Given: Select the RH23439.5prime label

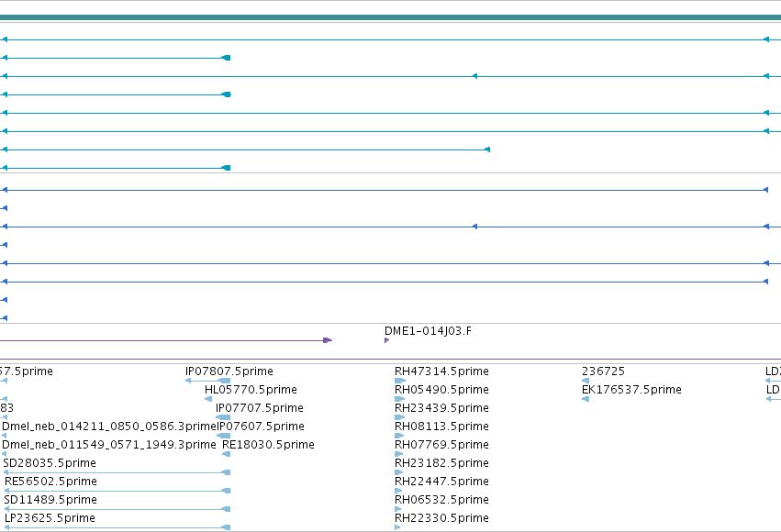Looking at the screenshot, I should [441, 408].
